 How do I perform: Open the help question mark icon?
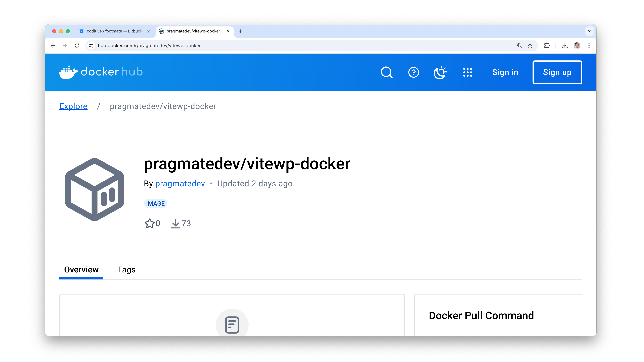[414, 72]
